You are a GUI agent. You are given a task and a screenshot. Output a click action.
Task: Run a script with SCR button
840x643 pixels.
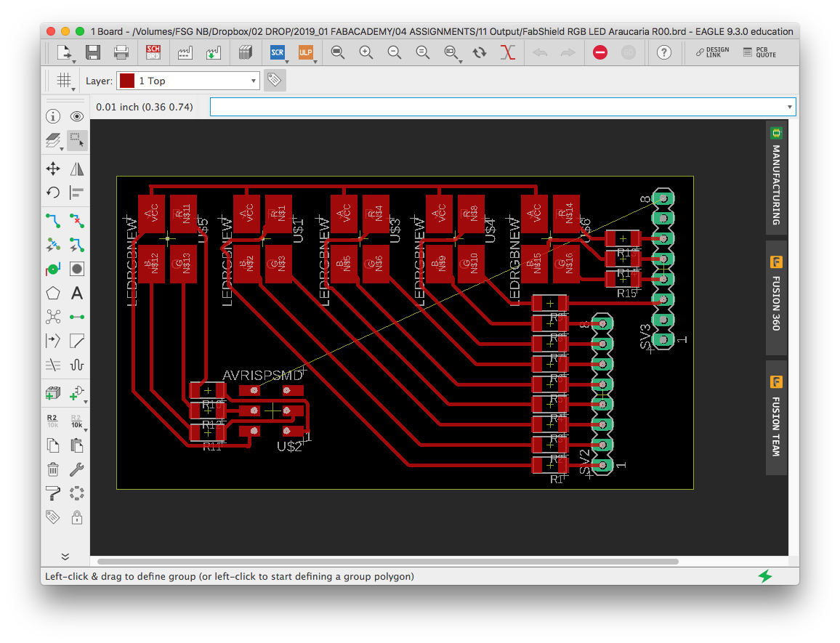pos(277,52)
